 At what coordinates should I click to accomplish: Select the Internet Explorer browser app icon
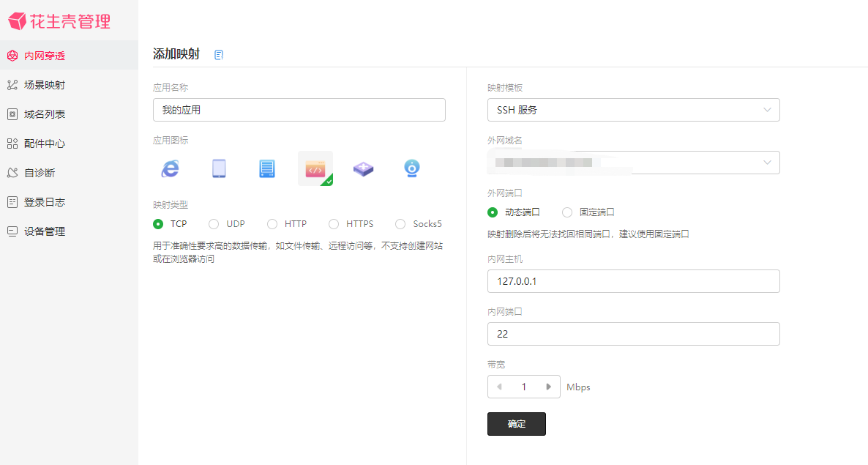(x=170, y=168)
